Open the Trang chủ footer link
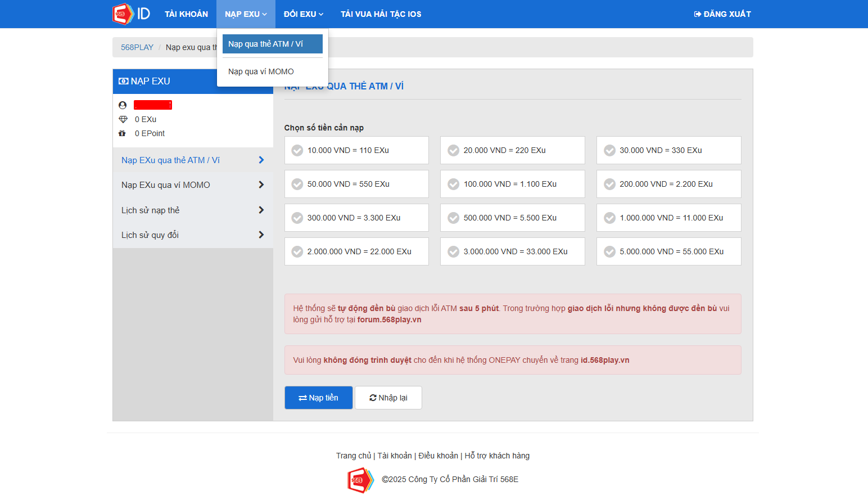This screenshot has width=868, height=504. tap(354, 456)
